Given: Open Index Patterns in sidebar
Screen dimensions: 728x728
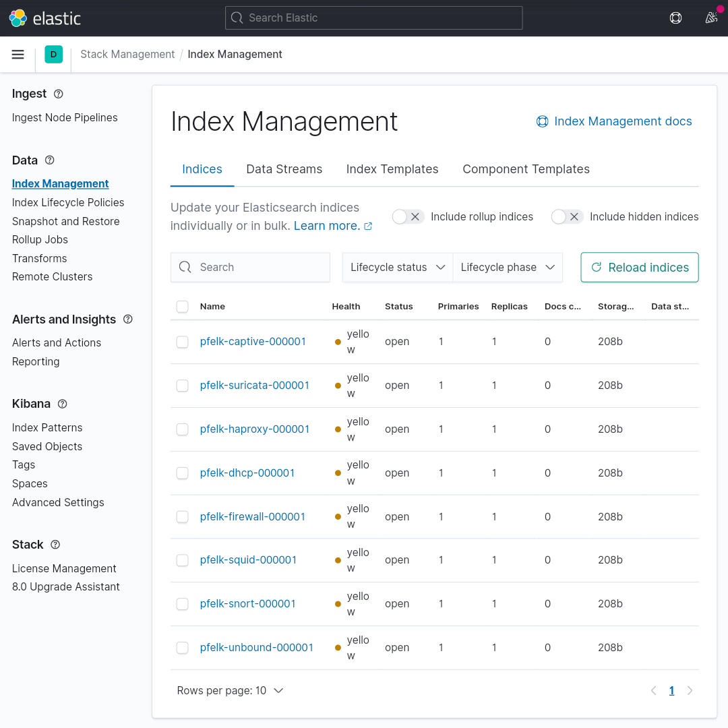Looking at the screenshot, I should click(47, 427).
